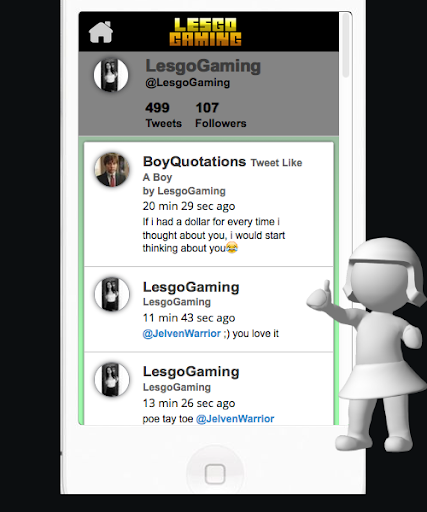Click the crying-laughing emoji in tweet
Viewport: 427px width, 512px height.
[232, 248]
